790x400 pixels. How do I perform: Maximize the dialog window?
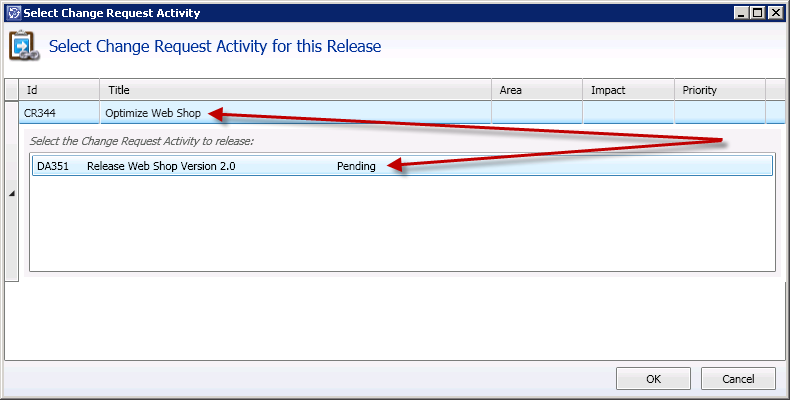[757, 13]
